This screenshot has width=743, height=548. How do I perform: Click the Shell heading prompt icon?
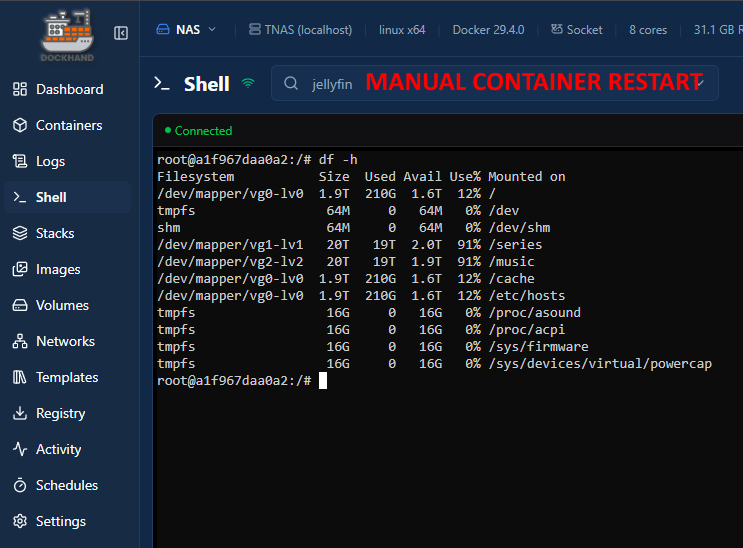[162, 84]
